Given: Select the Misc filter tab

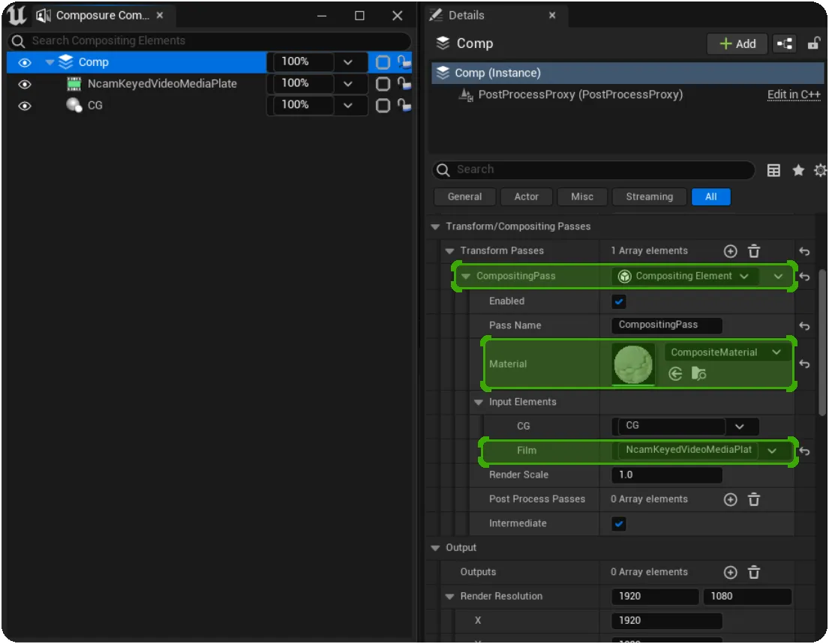Looking at the screenshot, I should coord(582,197).
